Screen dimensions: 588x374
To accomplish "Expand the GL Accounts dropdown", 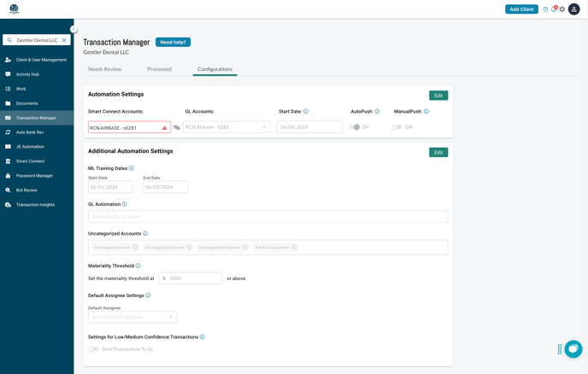I will tap(226, 127).
